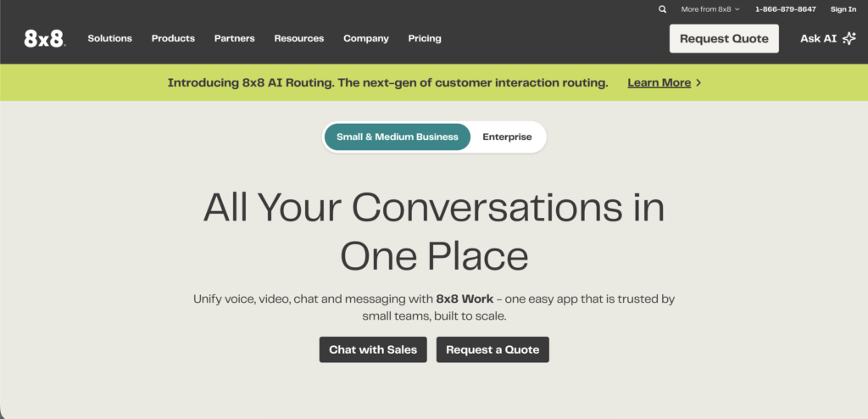Click the Ask AI sparkle icon
The width and height of the screenshot is (868, 419).
849,38
